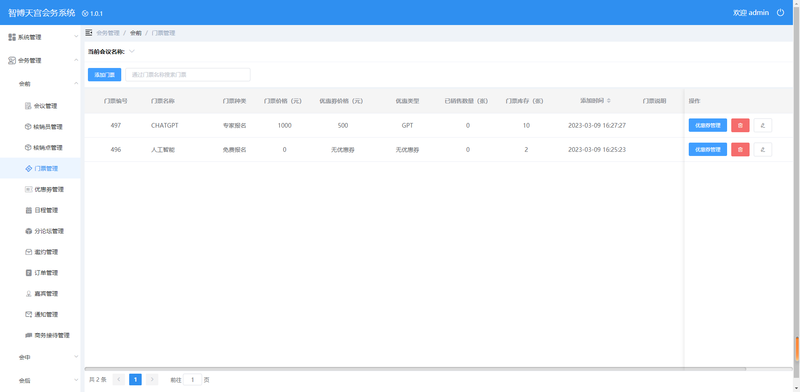Screen dimensions: 800x392
Task: Go to the next page arrow
Action: [152, 379]
